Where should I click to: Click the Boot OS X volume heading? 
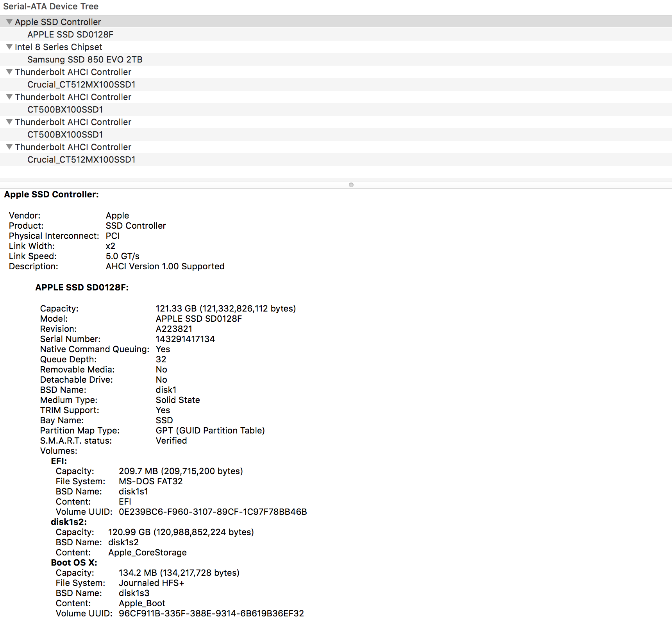[x=74, y=562]
